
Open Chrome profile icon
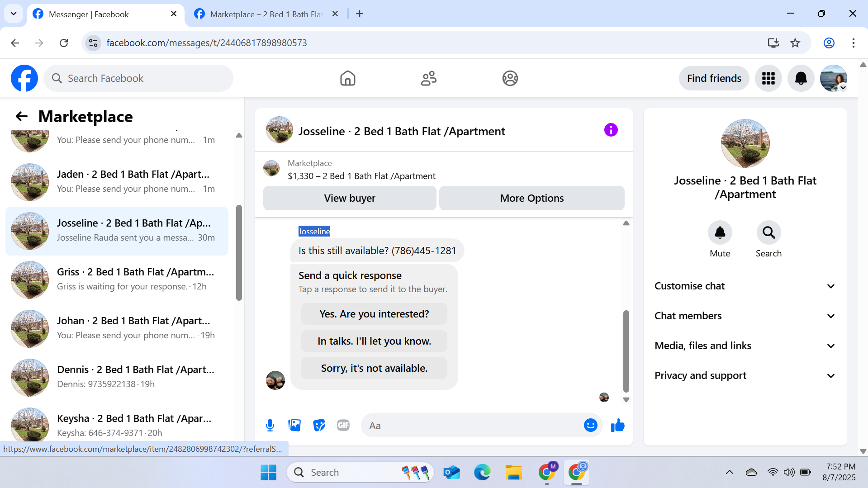pyautogui.click(x=829, y=43)
